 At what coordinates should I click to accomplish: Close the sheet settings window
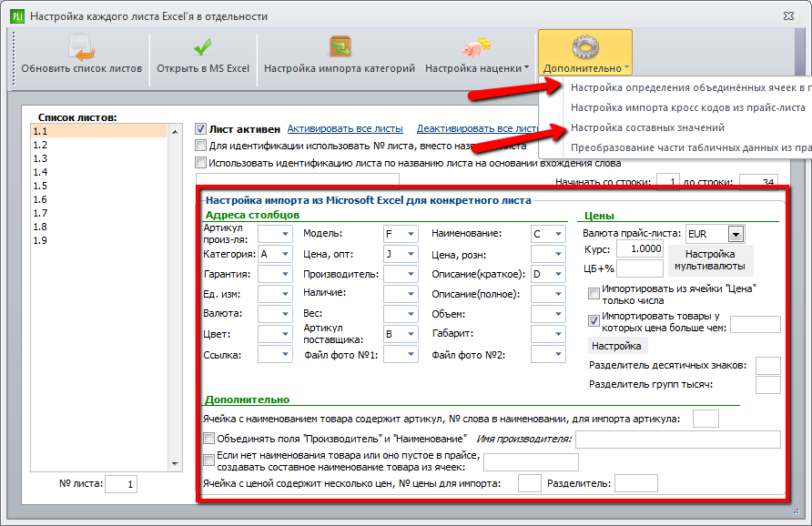pos(788,16)
